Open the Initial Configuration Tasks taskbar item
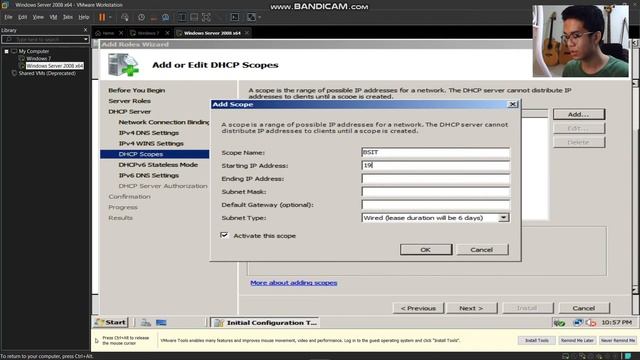640x360 pixels. coord(265,323)
